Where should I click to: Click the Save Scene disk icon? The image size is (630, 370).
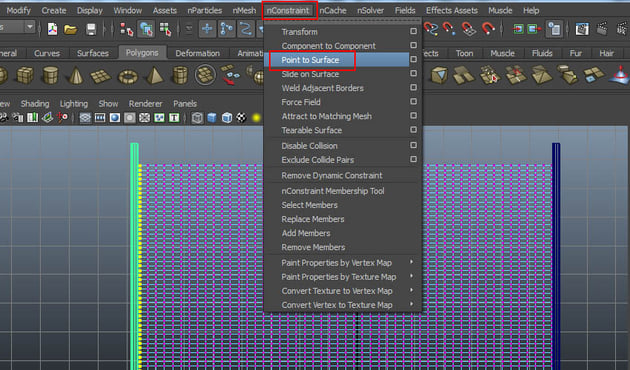91,29
